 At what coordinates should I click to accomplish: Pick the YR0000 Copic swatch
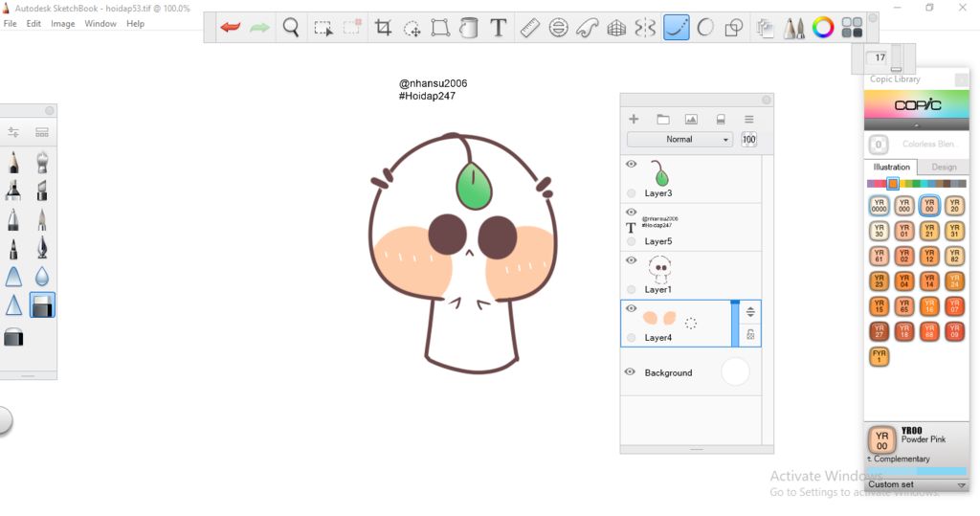click(x=879, y=205)
